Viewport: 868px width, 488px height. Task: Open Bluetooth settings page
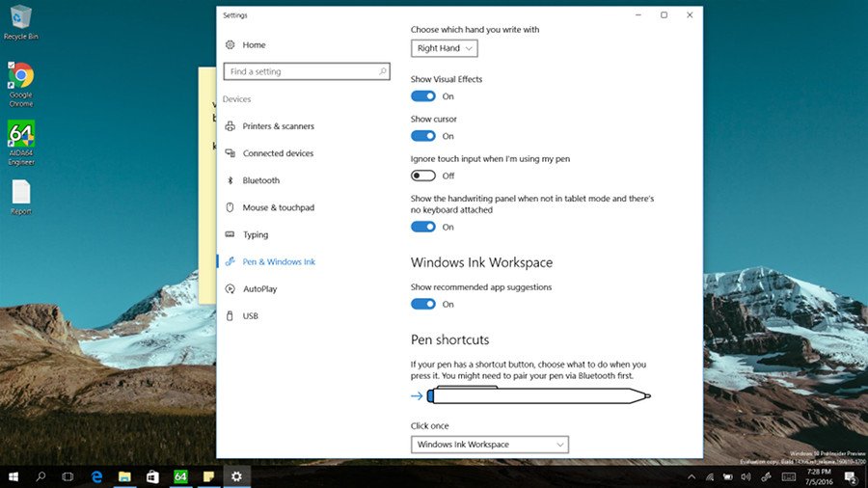(260, 180)
